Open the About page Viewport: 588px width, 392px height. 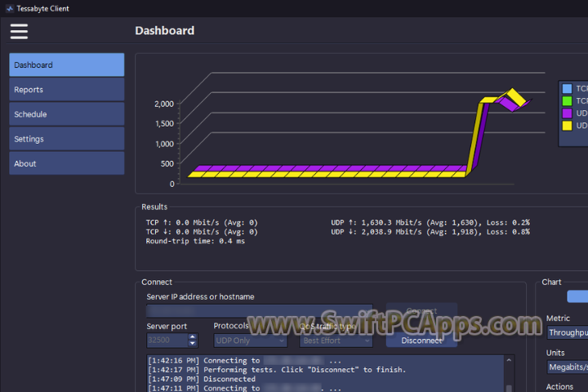[x=67, y=163]
